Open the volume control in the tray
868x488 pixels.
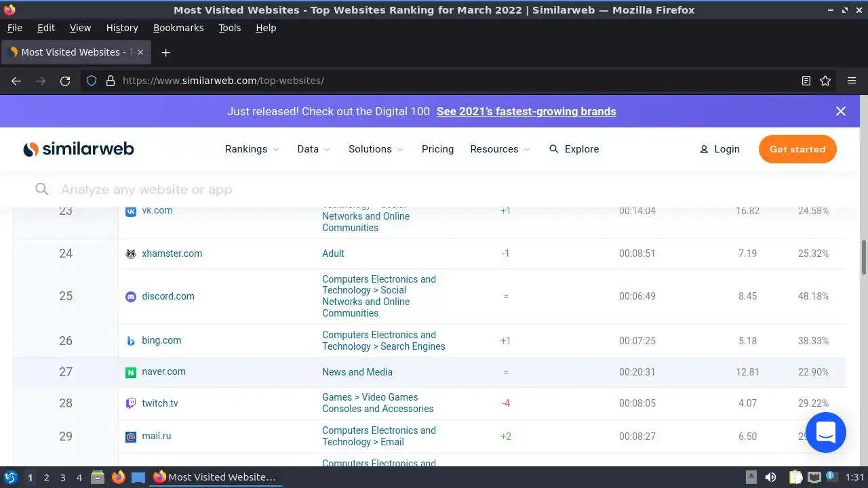click(x=771, y=477)
